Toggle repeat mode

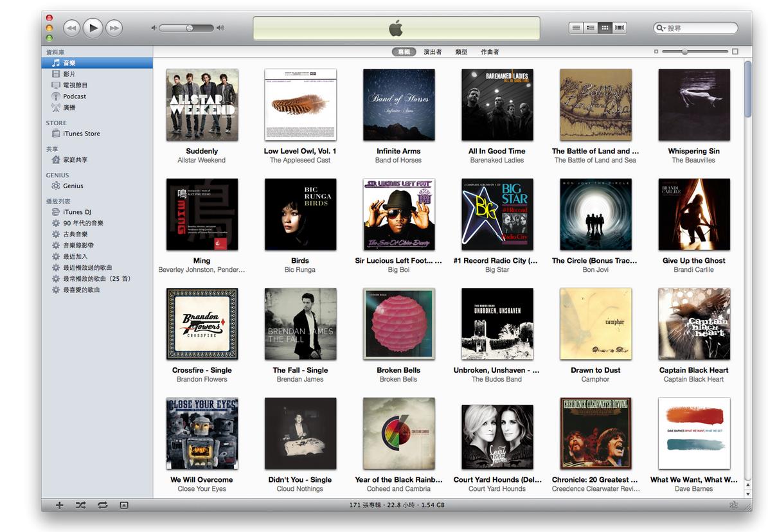pos(102,505)
